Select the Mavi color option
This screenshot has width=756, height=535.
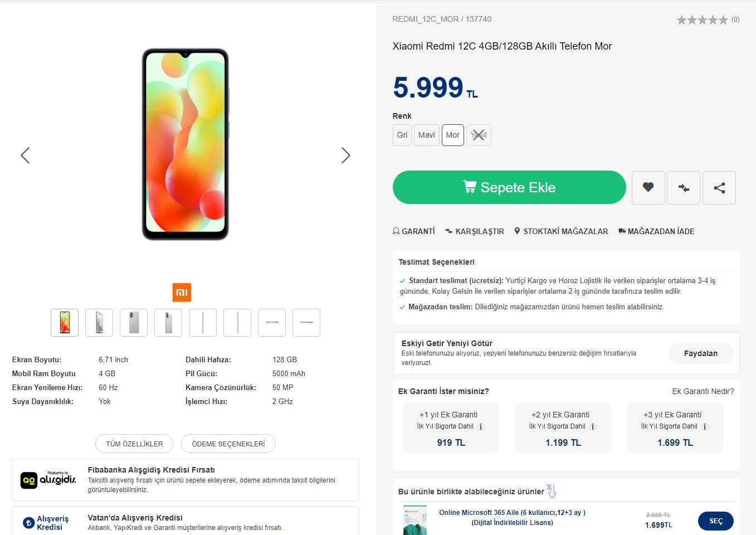426,135
